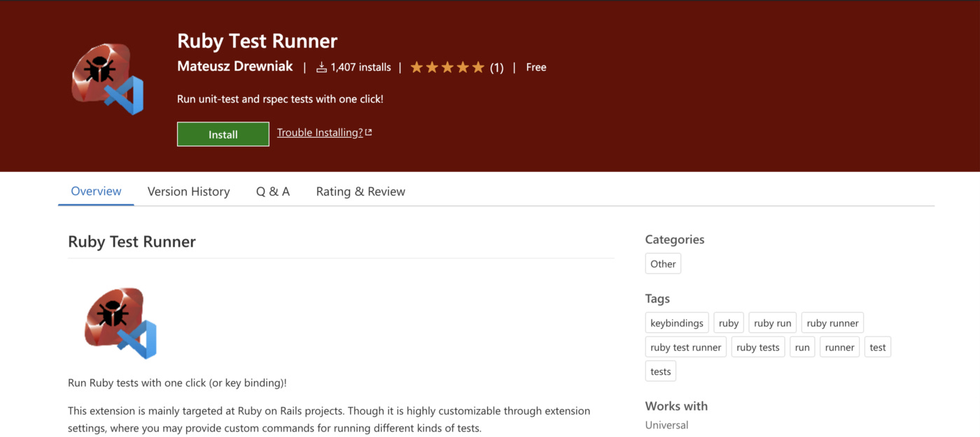Click the 'Run unit-test and rspec tests' description
Screen dimensions: 980x437
[x=280, y=99]
